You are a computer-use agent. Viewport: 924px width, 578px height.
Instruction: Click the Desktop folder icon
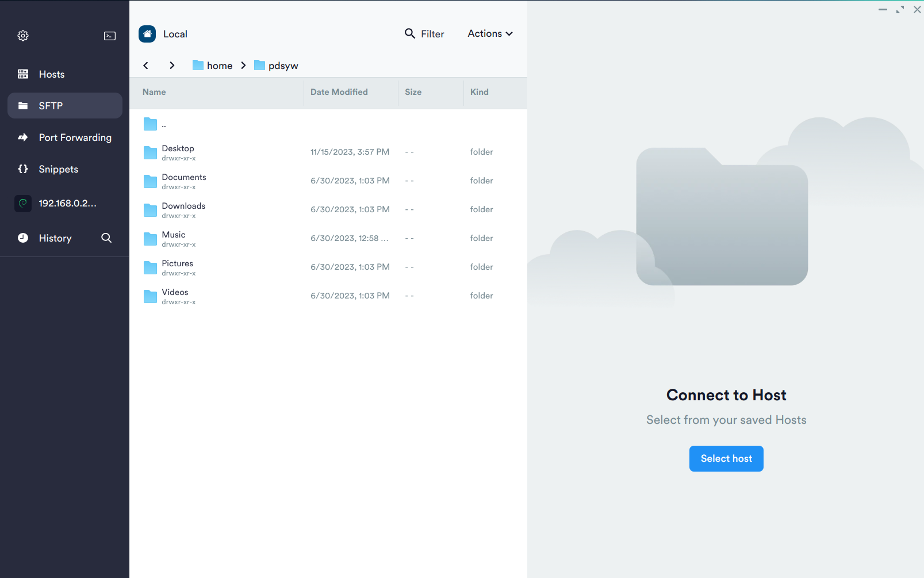150,152
